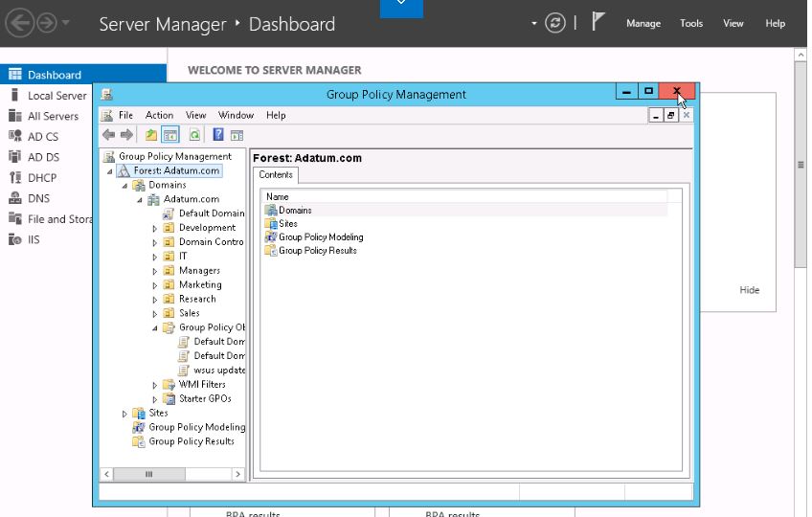The image size is (812, 517).
Task: Click tree pane scroll left arrow
Action: [106, 474]
